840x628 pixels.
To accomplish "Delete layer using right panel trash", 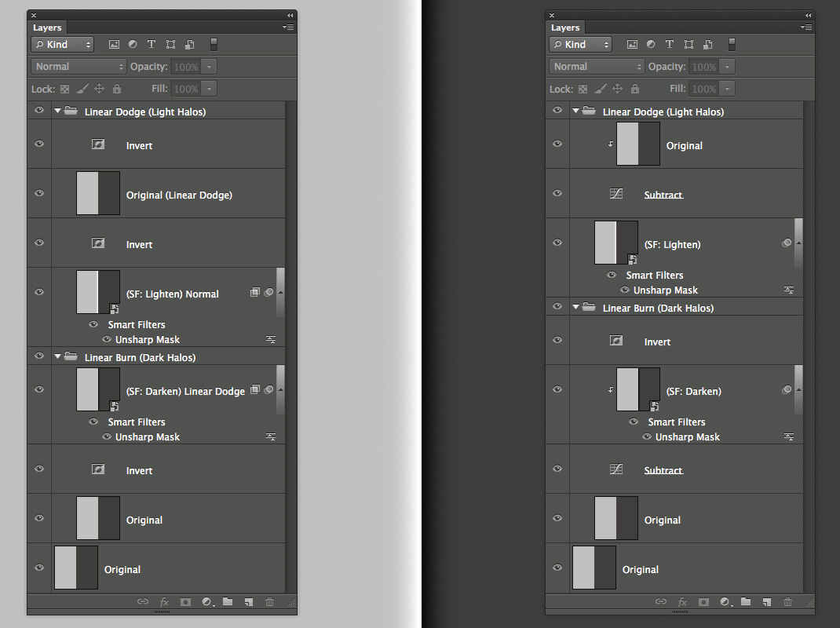I will [x=787, y=602].
